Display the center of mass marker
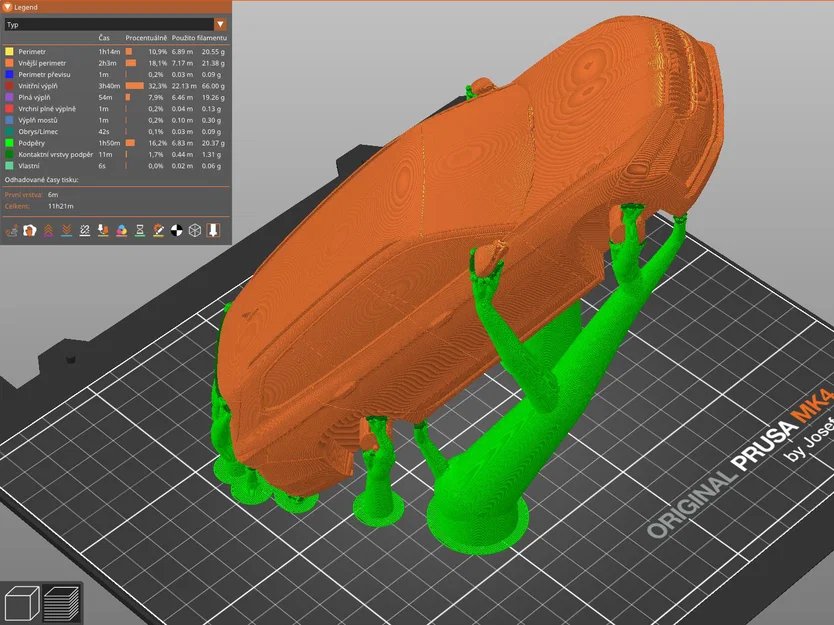The width and height of the screenshot is (834, 625). tap(177, 232)
